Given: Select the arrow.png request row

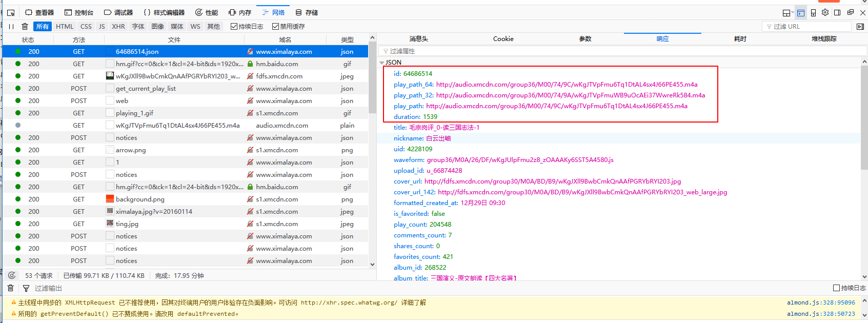Looking at the screenshot, I should pyautogui.click(x=185, y=150).
